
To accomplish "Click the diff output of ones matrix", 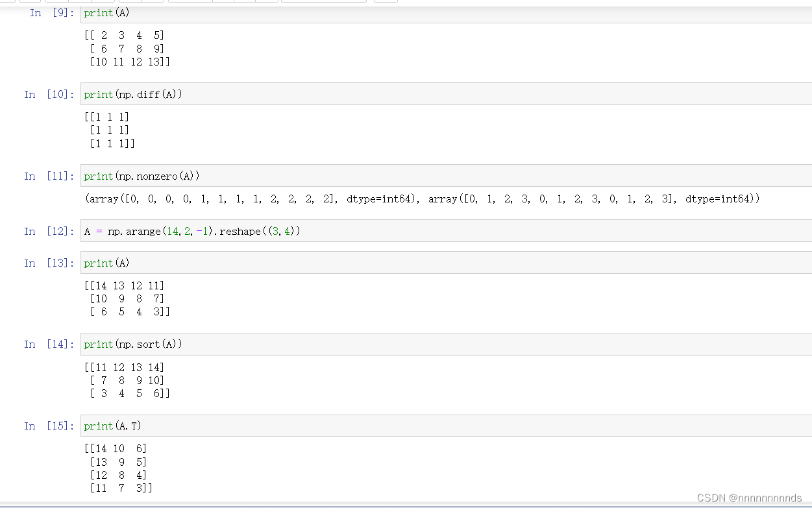I will tap(109, 130).
